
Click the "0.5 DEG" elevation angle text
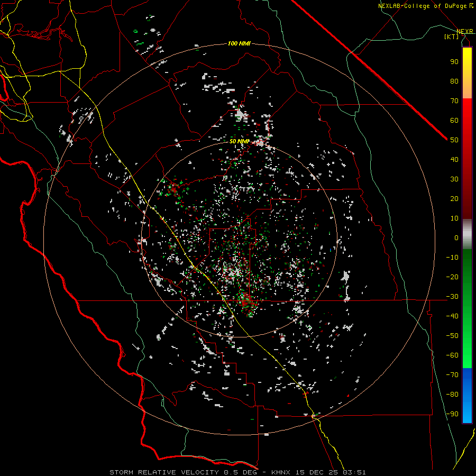click(x=241, y=472)
